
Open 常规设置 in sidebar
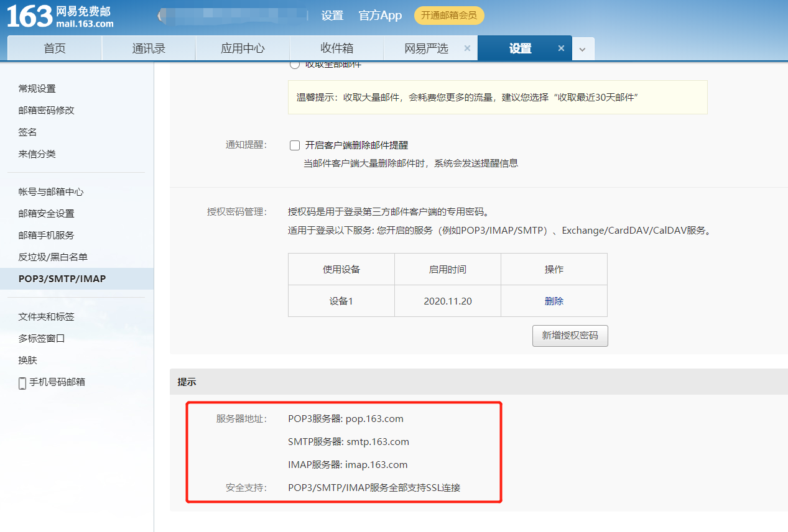click(x=37, y=89)
